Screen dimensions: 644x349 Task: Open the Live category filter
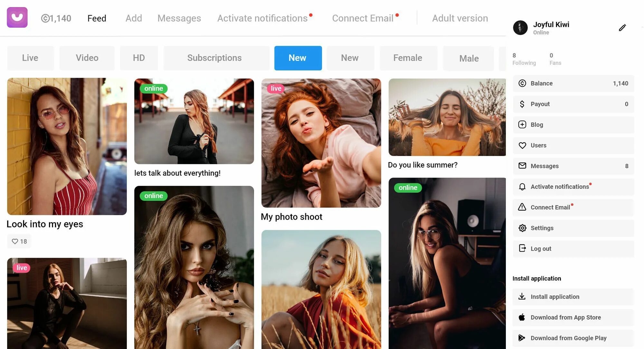click(30, 58)
